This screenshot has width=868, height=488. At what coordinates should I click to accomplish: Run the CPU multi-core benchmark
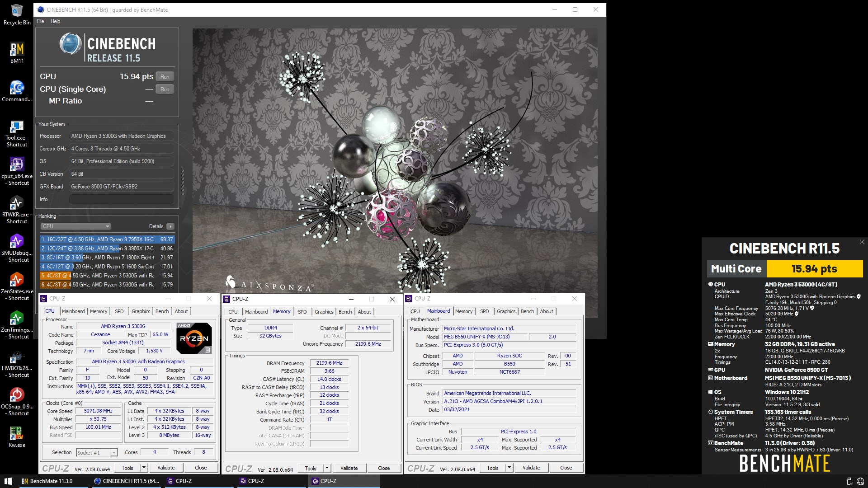[x=165, y=77]
